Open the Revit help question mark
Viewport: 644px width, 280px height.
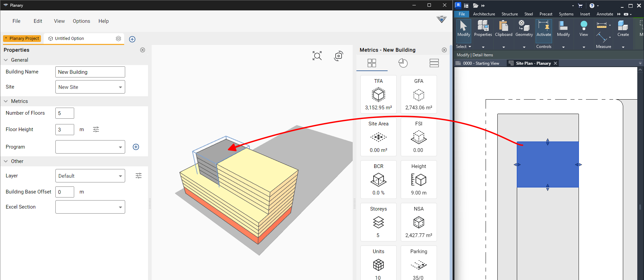pos(592,6)
